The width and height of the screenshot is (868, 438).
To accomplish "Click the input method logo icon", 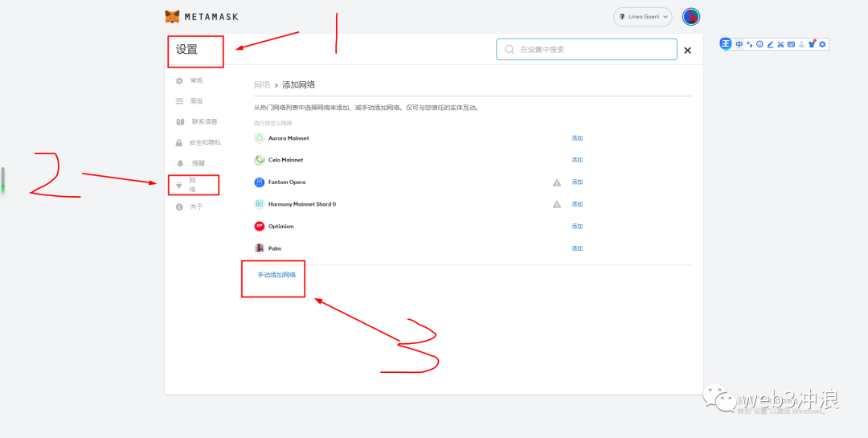I will pyautogui.click(x=726, y=43).
